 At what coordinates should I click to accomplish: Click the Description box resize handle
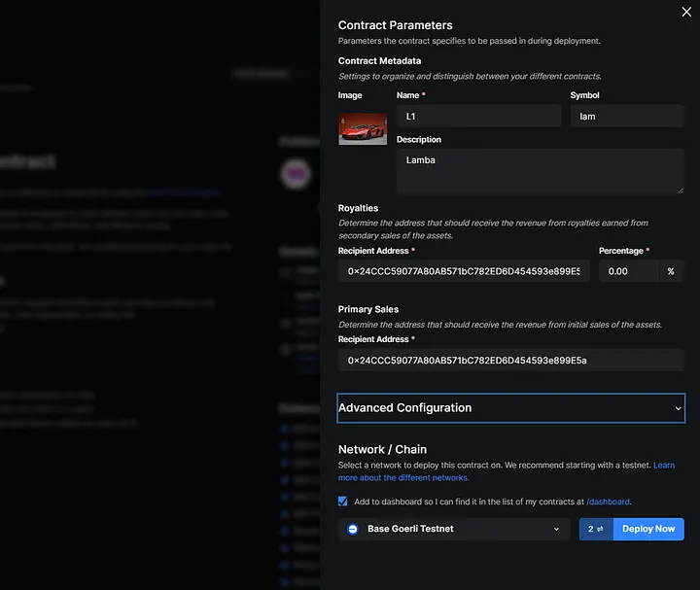681,191
